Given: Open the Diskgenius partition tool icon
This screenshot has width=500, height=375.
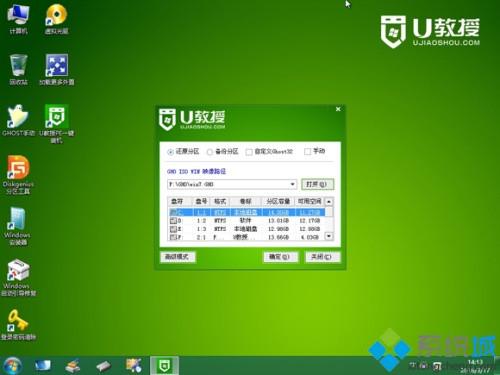Looking at the screenshot, I should point(18,174).
